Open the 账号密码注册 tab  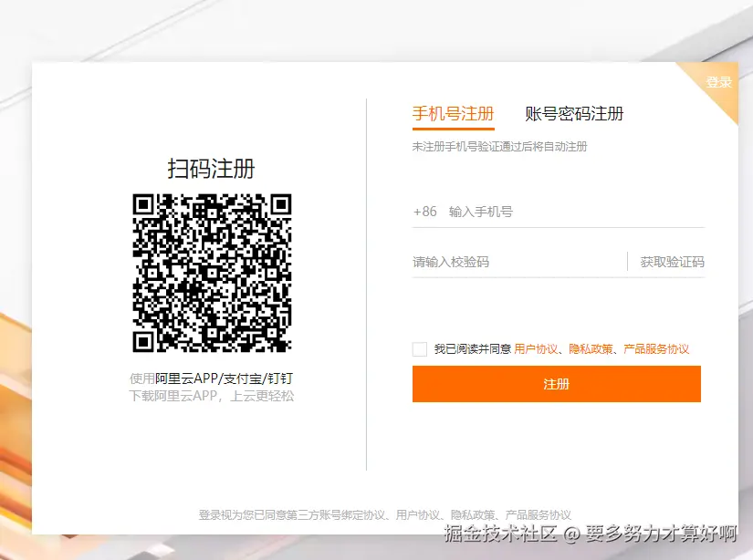(574, 114)
